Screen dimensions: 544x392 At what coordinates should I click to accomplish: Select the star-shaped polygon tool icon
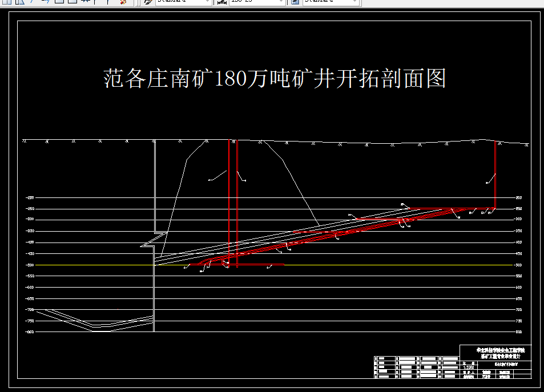86,3
